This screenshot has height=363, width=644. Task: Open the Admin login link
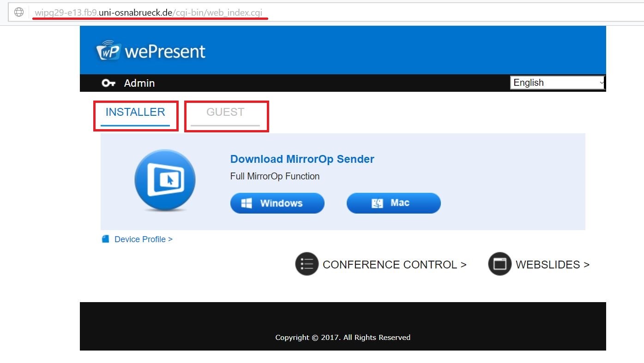[x=139, y=83]
